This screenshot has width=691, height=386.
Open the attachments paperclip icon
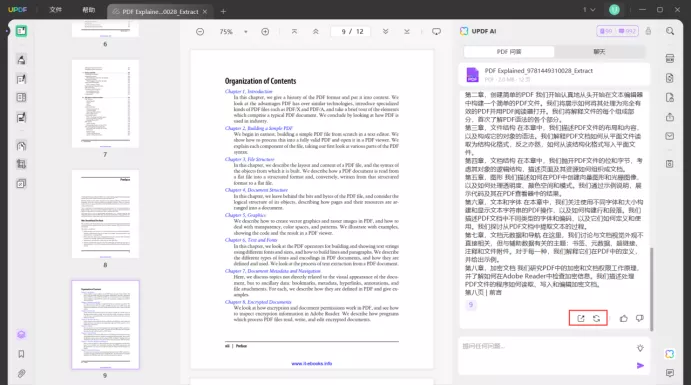(x=21, y=374)
